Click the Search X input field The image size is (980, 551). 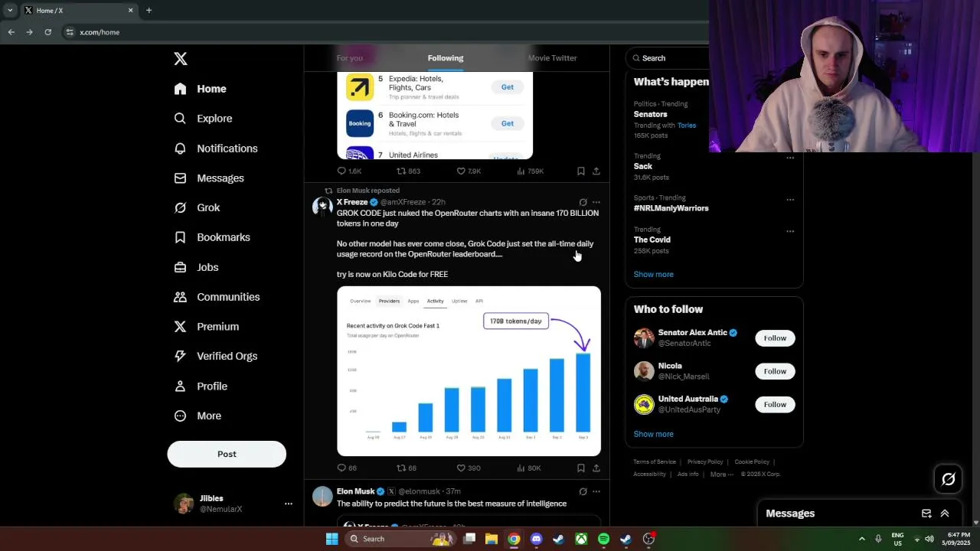click(x=668, y=58)
